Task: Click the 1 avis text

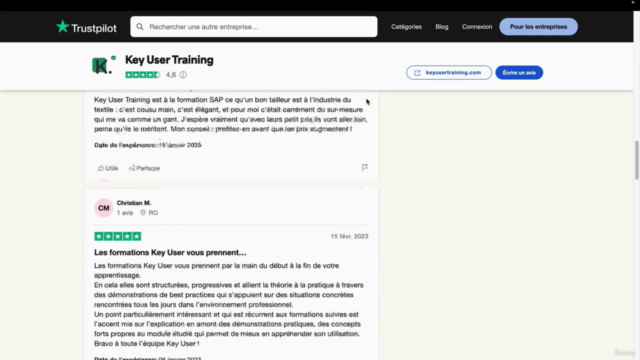Action: point(125,213)
